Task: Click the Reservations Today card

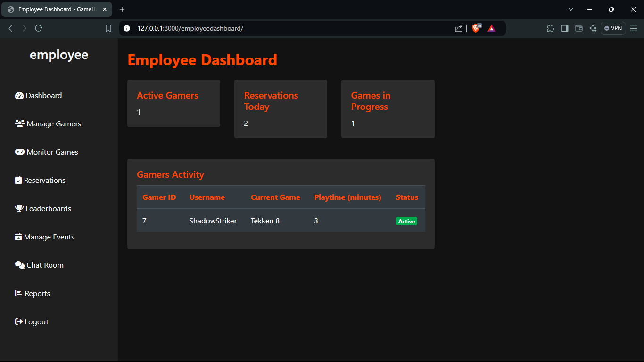Action: [281, 109]
